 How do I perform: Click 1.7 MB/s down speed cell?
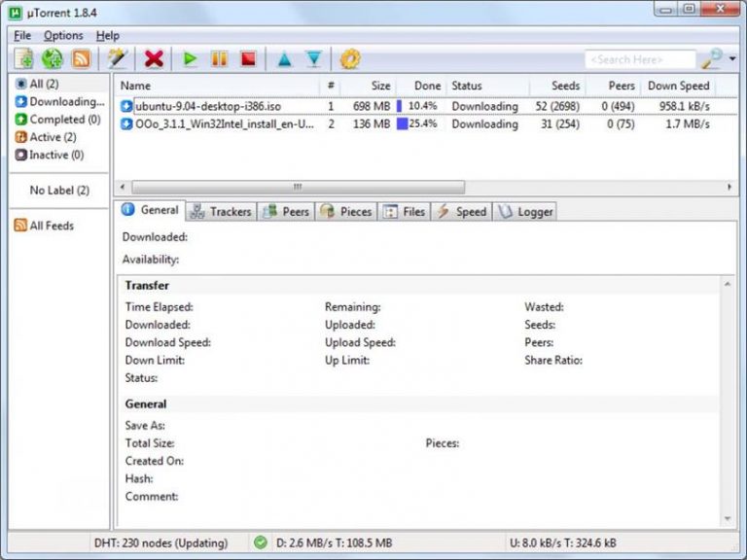pyautogui.click(x=688, y=124)
